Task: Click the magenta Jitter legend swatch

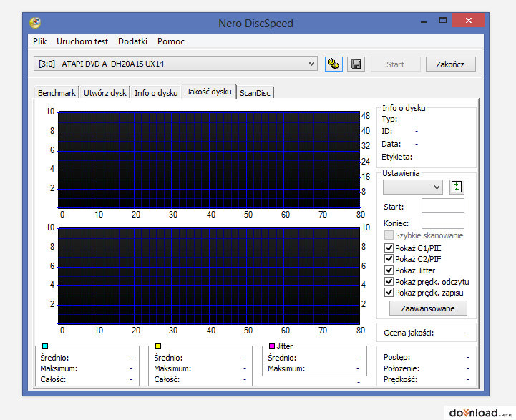Action: point(272,346)
